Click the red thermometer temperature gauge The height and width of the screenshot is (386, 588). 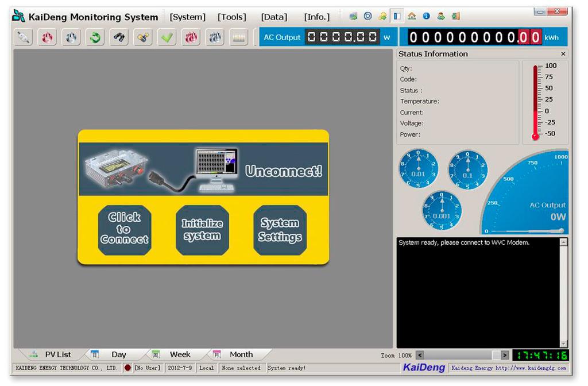(x=536, y=102)
